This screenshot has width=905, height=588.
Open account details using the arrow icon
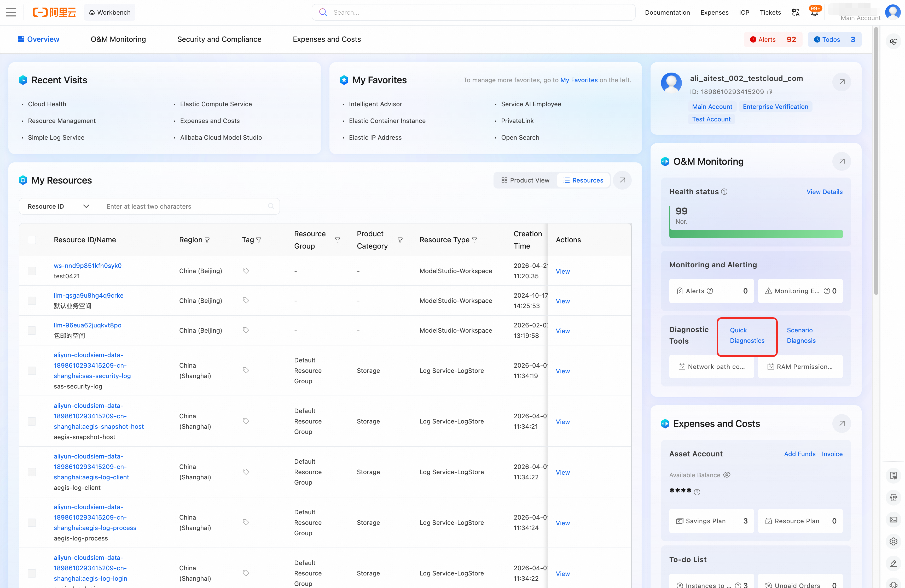[842, 82]
